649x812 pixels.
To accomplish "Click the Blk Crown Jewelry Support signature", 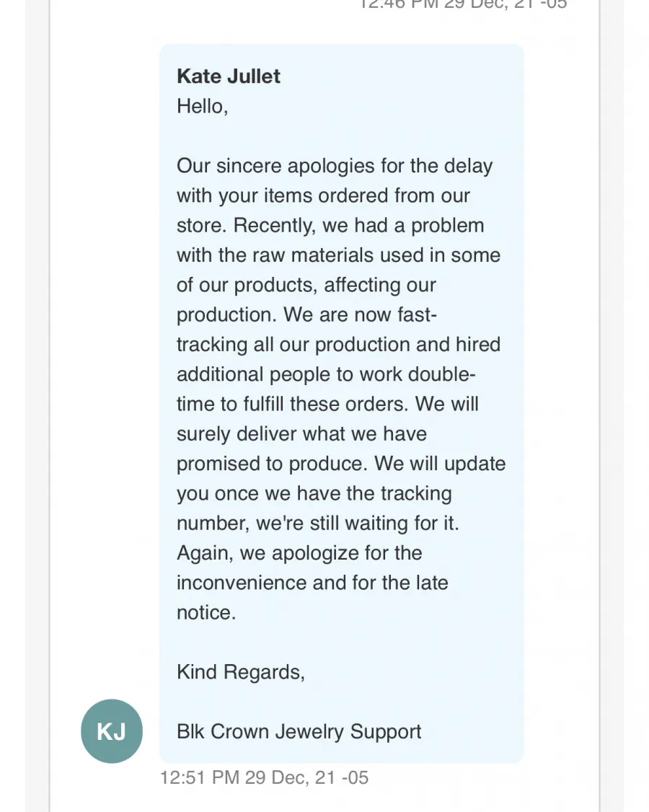I will coord(299,732).
